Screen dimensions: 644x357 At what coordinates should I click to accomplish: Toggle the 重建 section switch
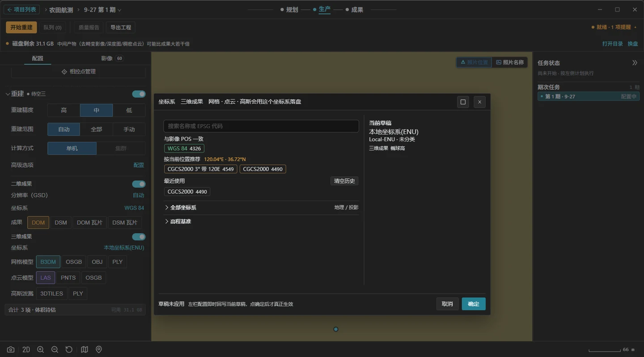click(x=139, y=94)
